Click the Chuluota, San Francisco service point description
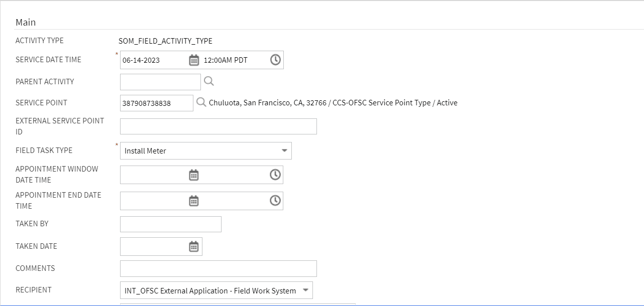The width and height of the screenshot is (644, 306). click(333, 103)
